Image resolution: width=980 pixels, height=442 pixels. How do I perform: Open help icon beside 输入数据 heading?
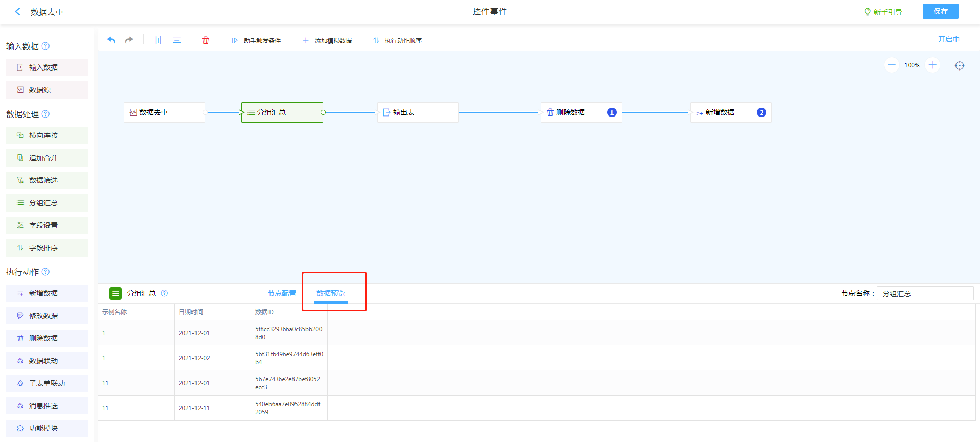45,46
